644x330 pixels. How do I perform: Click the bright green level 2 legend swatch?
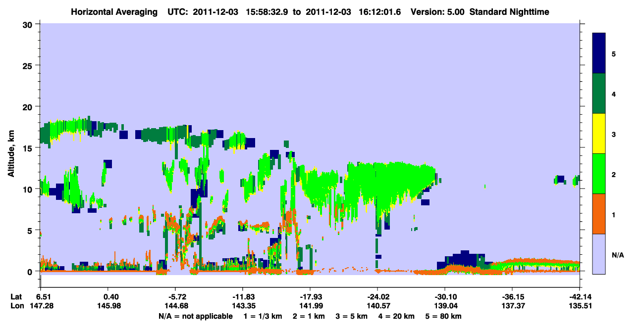[599, 174]
